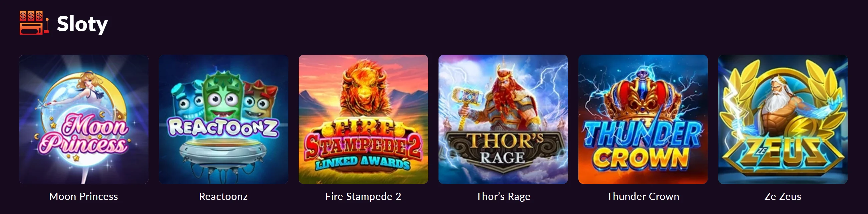The height and width of the screenshot is (214, 868).
Task: Click the slot machine icon beside Sloty
Action: click(34, 23)
